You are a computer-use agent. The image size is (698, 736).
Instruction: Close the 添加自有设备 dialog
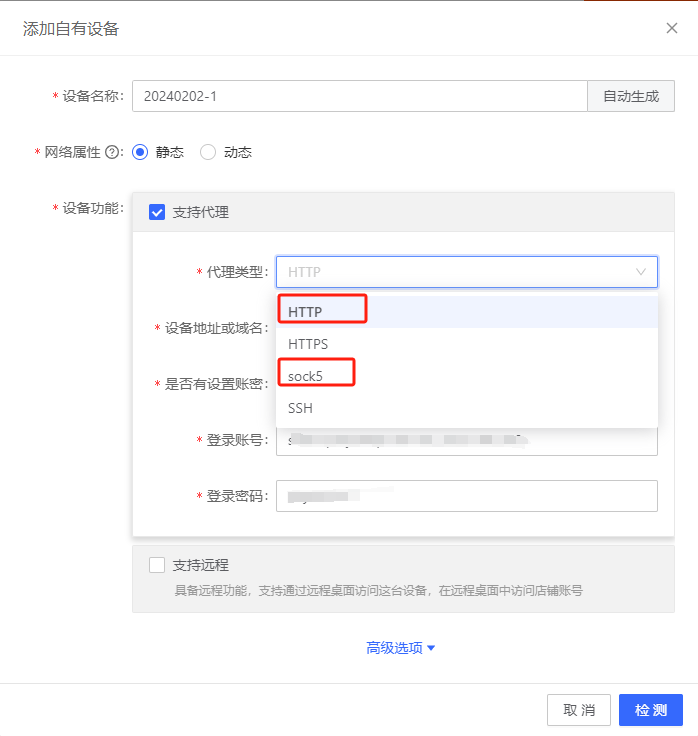(672, 28)
